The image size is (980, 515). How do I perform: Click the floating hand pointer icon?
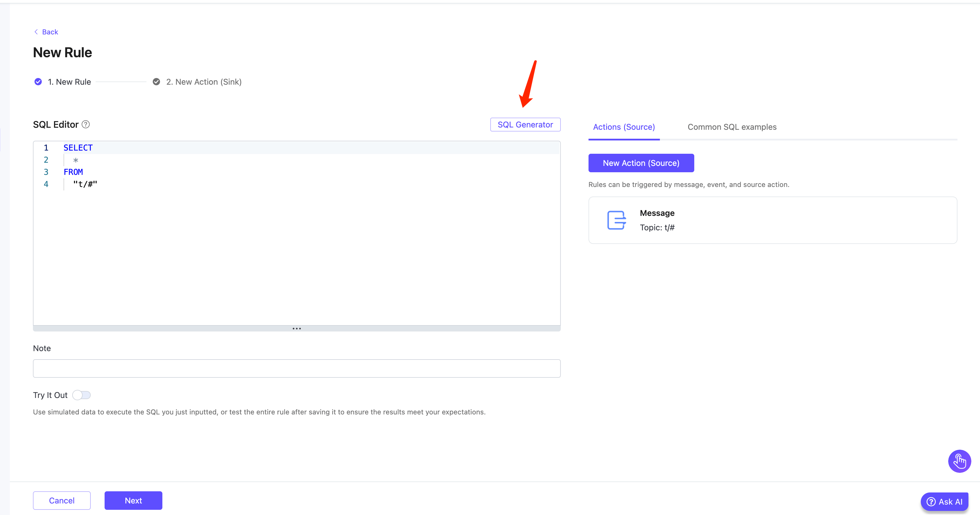(x=959, y=461)
